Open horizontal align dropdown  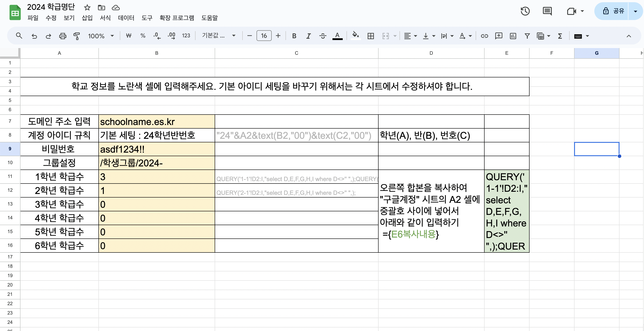point(410,36)
